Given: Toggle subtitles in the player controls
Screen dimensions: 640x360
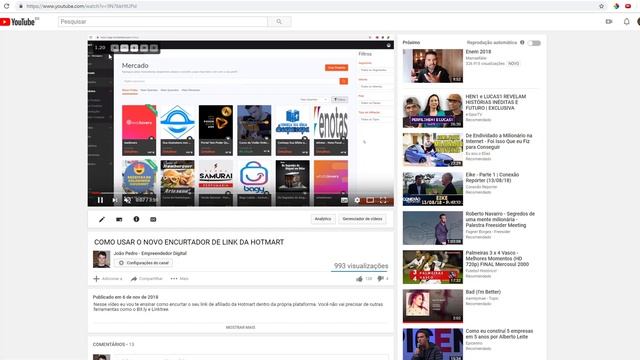Looking at the screenshot, I should 344,200.
